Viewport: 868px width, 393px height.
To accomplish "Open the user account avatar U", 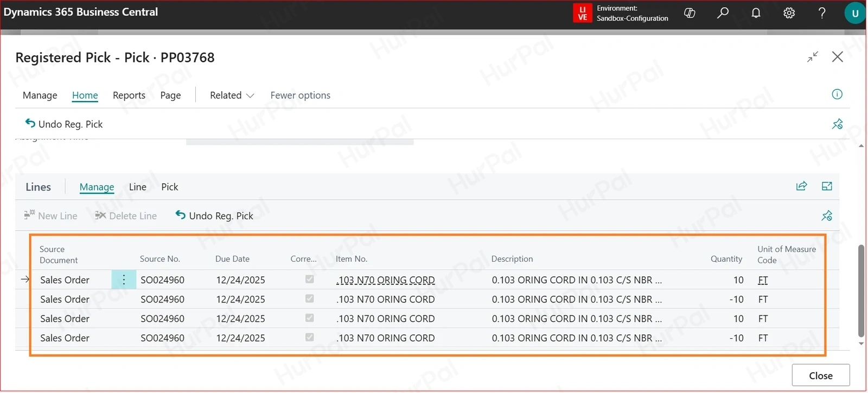I will tap(855, 14).
